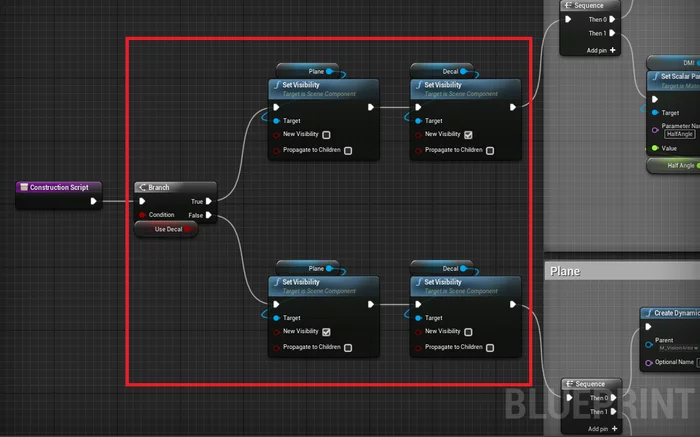Viewport: 700px width, 437px height.
Task: Click exec input pin on Create Dynamic node
Action: click(x=649, y=327)
